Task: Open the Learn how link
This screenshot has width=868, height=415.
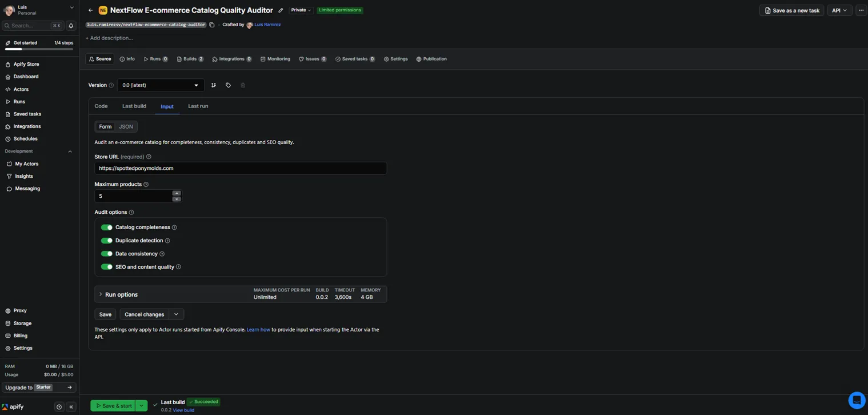Action: [258, 330]
